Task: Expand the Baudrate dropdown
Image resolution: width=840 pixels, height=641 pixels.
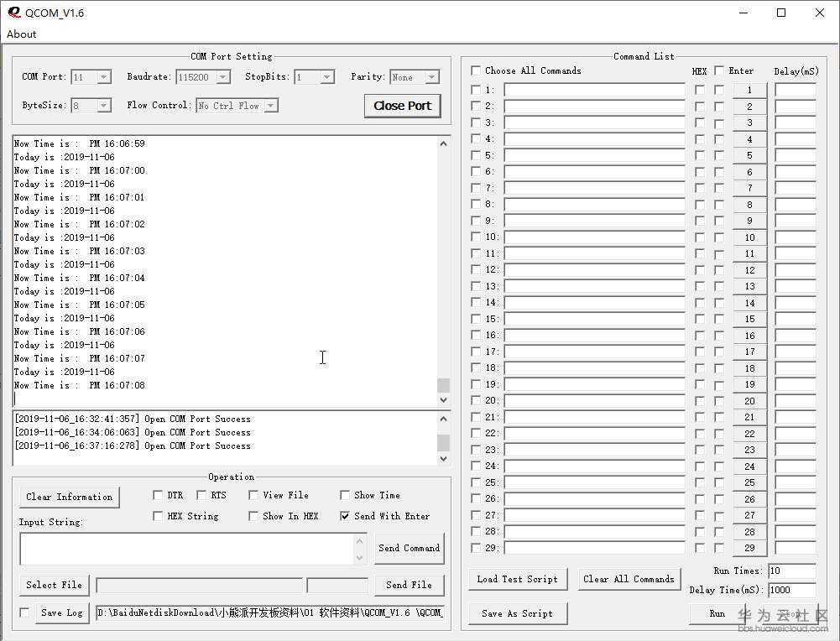Action: (x=223, y=77)
